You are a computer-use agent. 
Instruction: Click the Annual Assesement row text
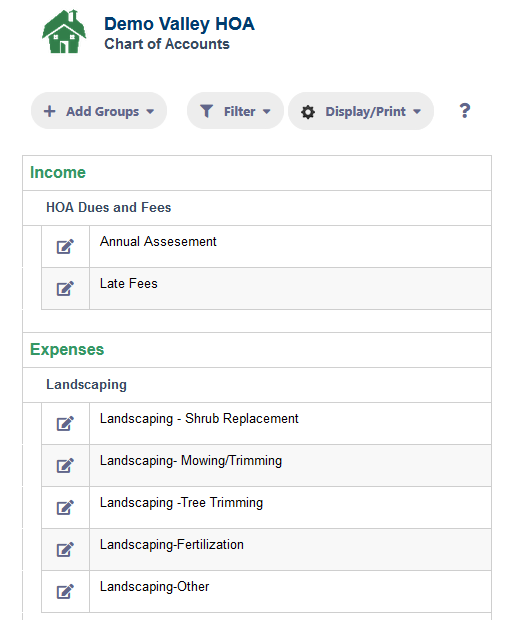158,241
